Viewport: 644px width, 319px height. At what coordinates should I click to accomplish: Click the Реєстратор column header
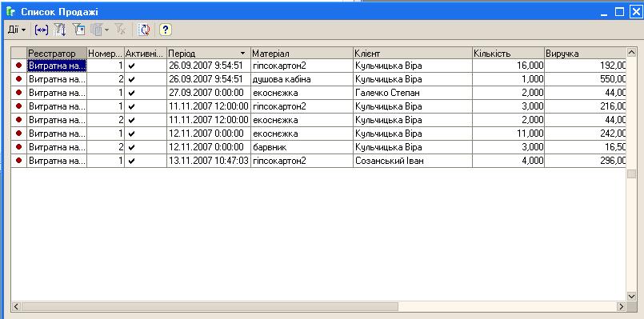(57, 54)
